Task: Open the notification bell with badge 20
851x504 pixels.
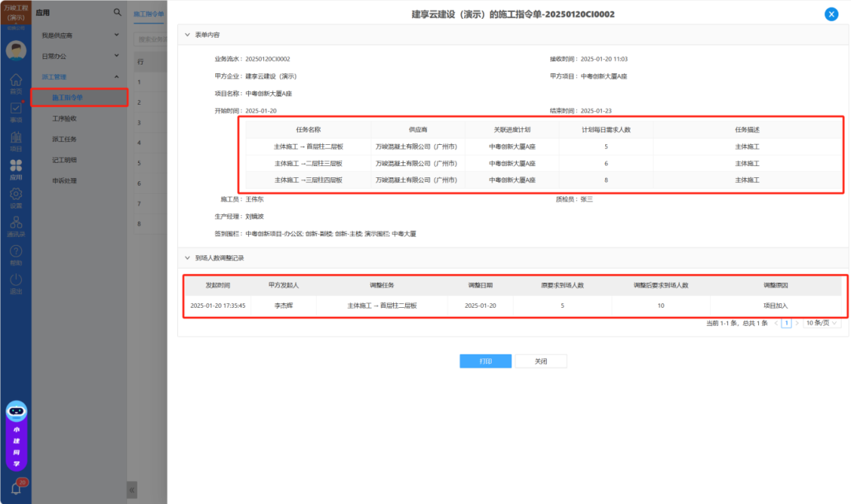Action: [x=16, y=488]
